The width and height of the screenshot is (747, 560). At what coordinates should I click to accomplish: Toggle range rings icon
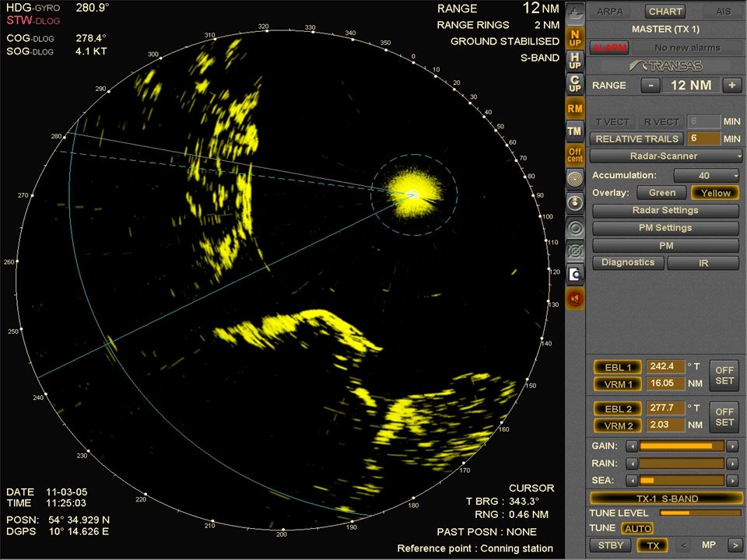coord(575,180)
